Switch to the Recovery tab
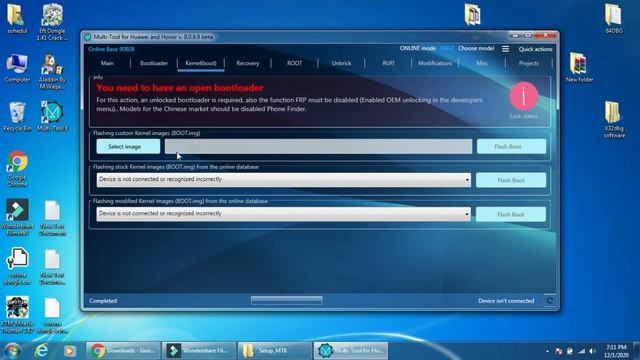Screen dimensions: 640x360 click(x=247, y=63)
